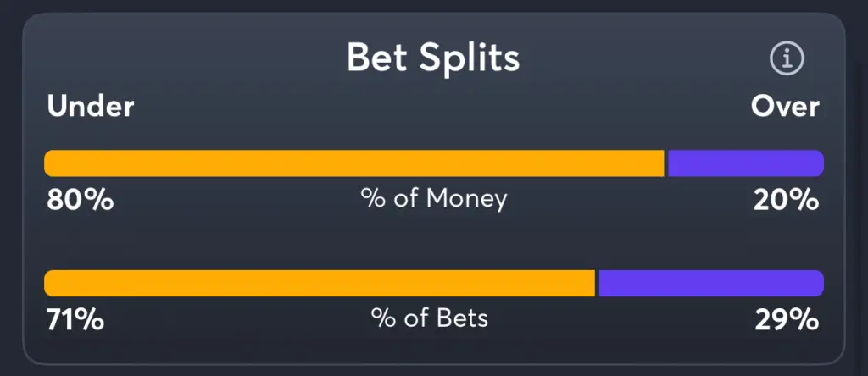
Task: Click the 20% money value
Action: tap(786, 200)
